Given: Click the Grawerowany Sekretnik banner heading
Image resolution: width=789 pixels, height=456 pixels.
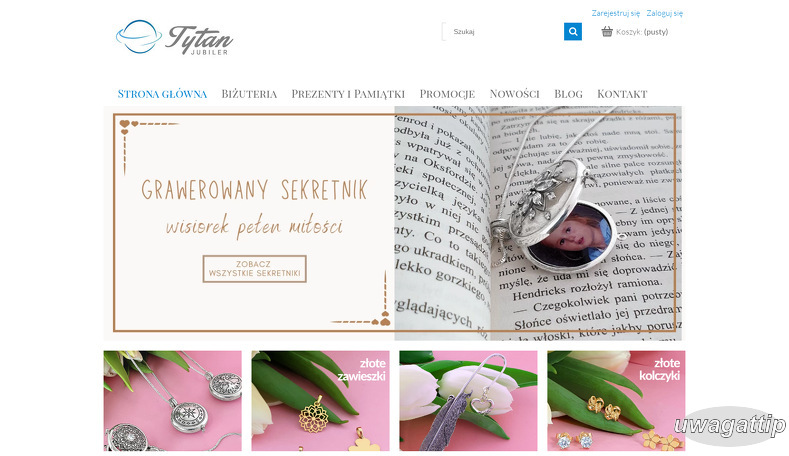Looking at the screenshot, I should [254, 190].
